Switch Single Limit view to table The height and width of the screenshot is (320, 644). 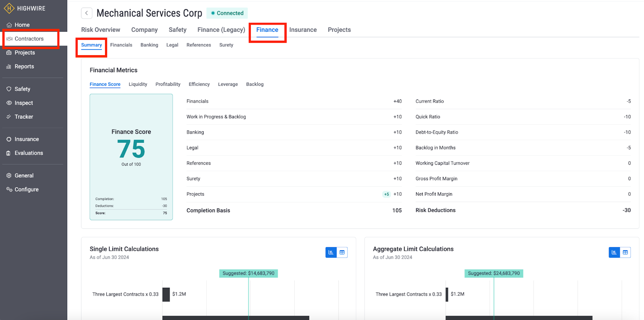pos(342,252)
